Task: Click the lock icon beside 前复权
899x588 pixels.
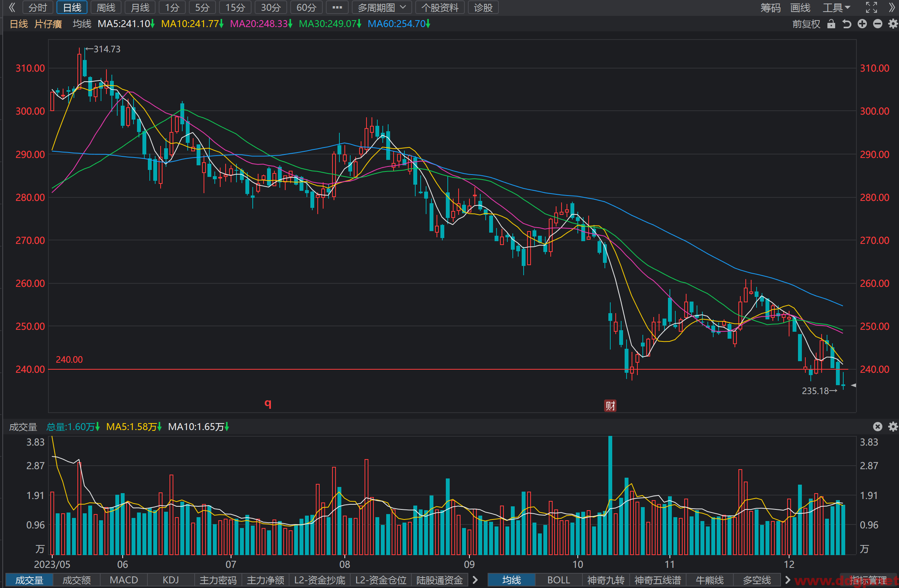Action: pyautogui.click(x=831, y=24)
